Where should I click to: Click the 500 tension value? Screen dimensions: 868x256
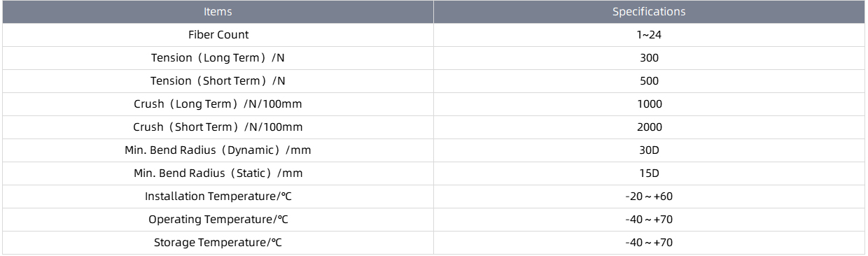pos(649,81)
